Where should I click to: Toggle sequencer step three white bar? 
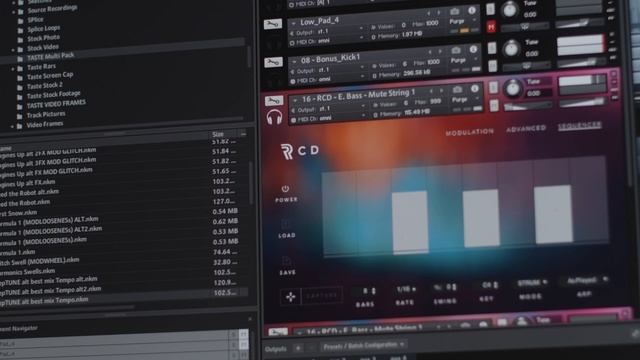[x=410, y=222]
